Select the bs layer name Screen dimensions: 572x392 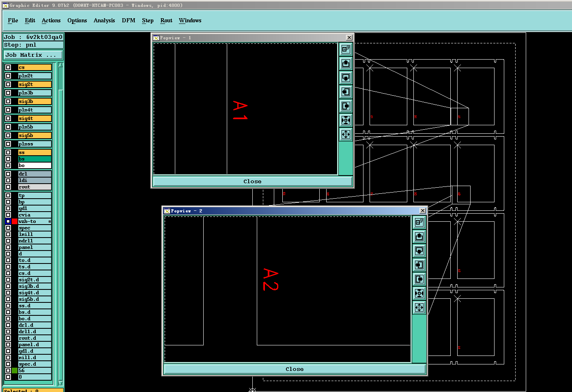pos(35,159)
